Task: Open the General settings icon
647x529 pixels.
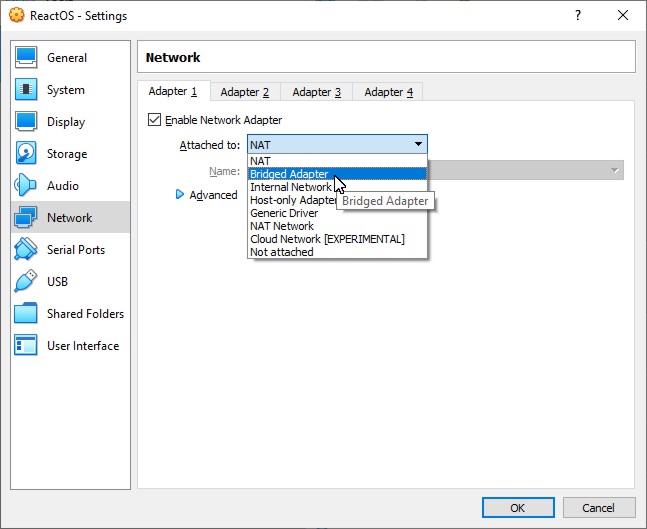Action: click(26, 57)
